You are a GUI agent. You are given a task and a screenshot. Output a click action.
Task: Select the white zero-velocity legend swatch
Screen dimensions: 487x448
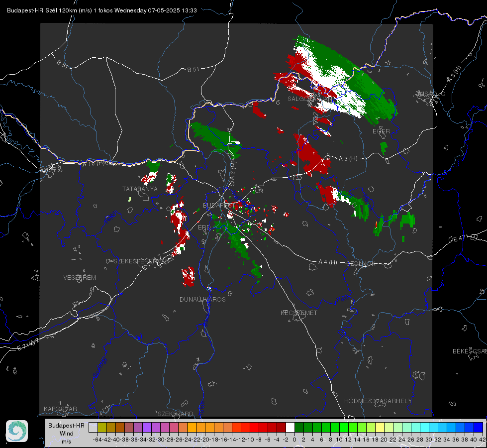tap(290, 428)
